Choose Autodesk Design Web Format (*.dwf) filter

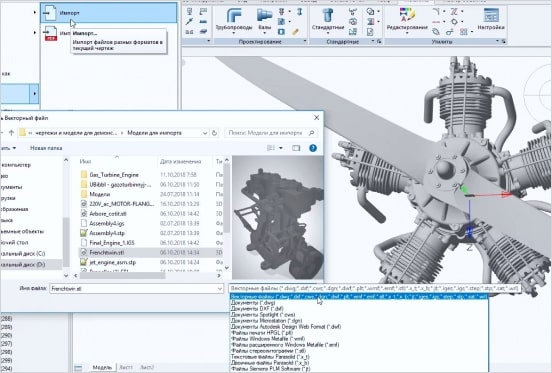[286, 327]
